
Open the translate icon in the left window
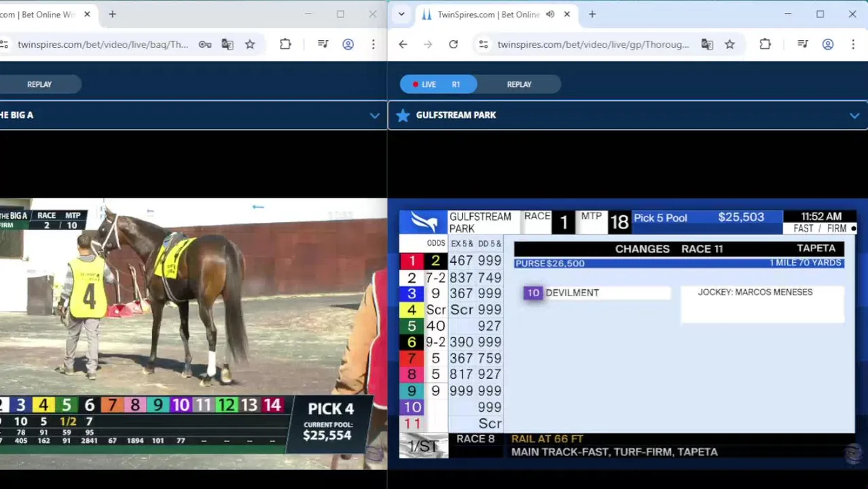point(228,45)
